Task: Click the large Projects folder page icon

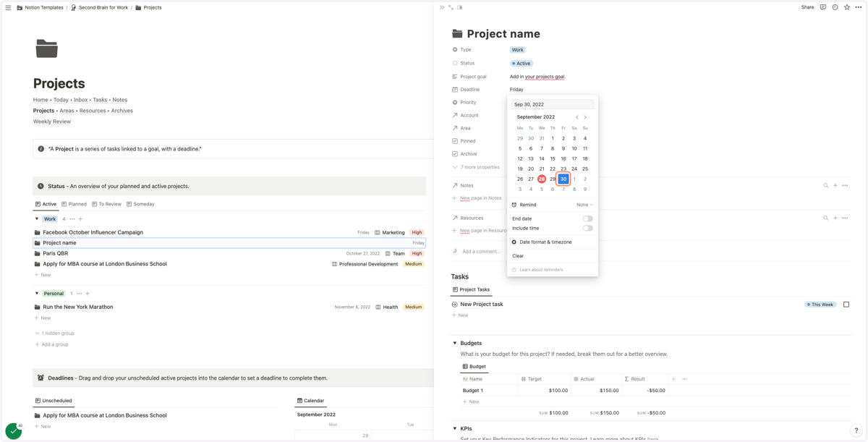Action: (46, 48)
